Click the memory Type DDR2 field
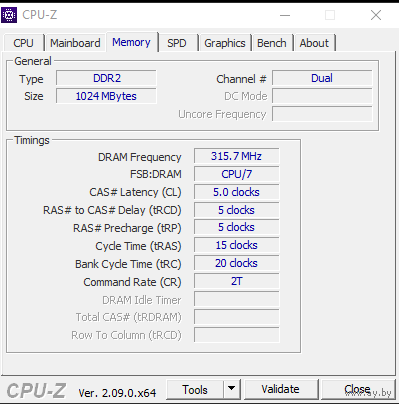399x404 pixels. [106, 78]
